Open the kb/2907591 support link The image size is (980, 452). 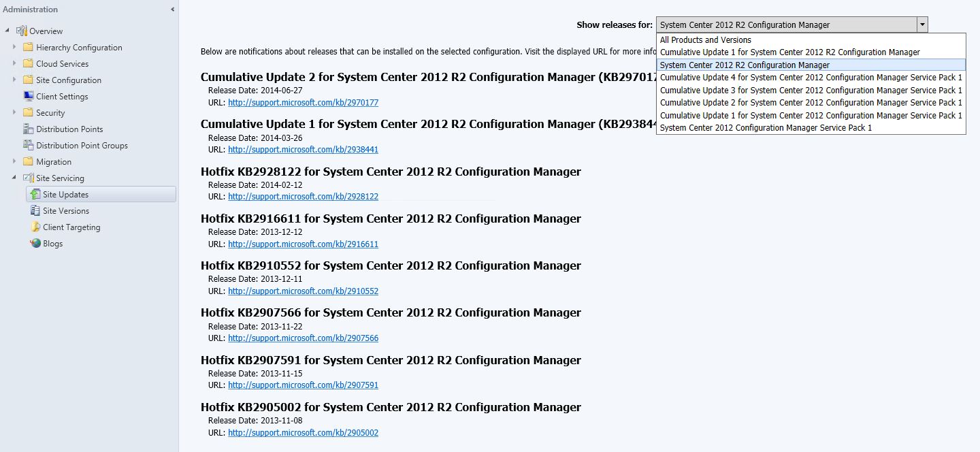(x=303, y=385)
